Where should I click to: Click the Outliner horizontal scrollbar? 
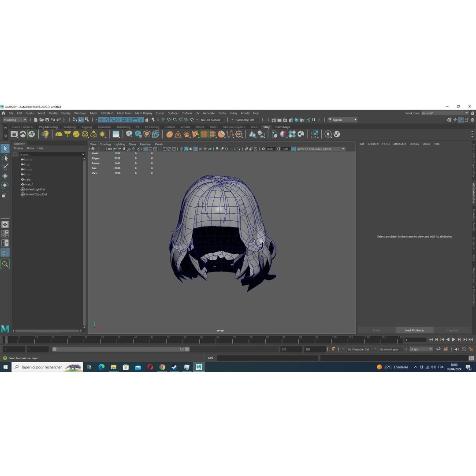[x=47, y=331]
